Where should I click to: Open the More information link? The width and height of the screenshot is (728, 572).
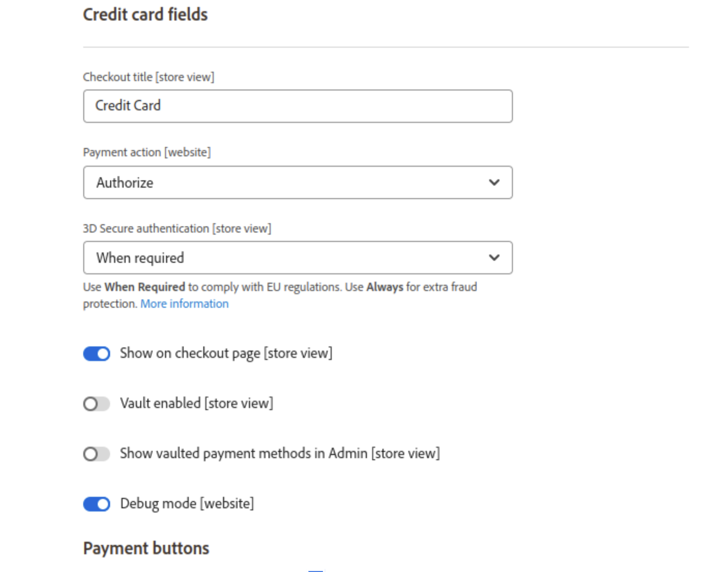(184, 304)
